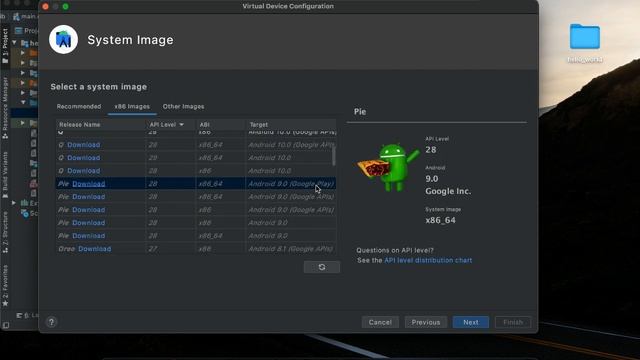This screenshot has height=360, width=640.
Task: Click the main file breadcrumb in Android Studio
Action: [x=25, y=16]
